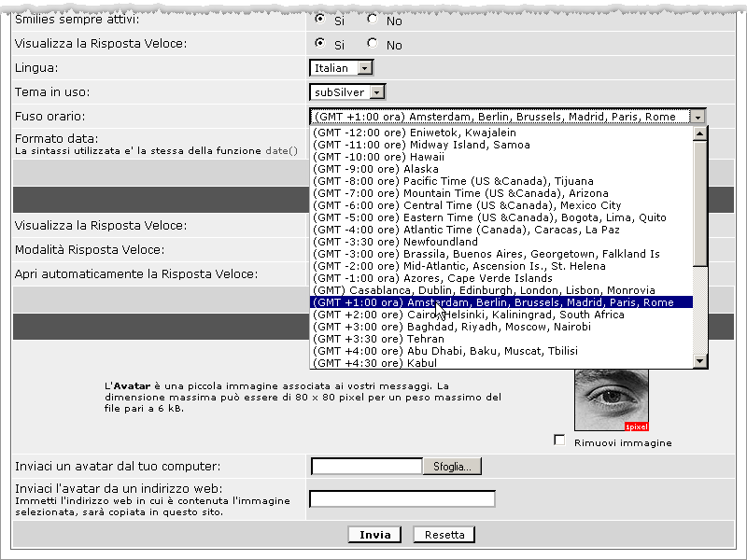Viewport: 747px width, 560px height.
Task: Click the Invia submit button
Action: 374,535
